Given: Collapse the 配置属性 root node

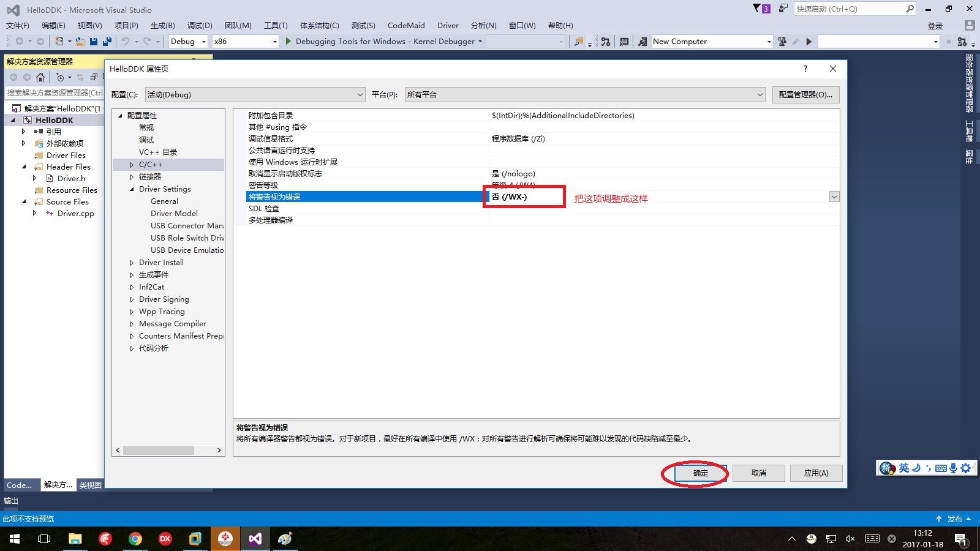Looking at the screenshot, I should [120, 116].
